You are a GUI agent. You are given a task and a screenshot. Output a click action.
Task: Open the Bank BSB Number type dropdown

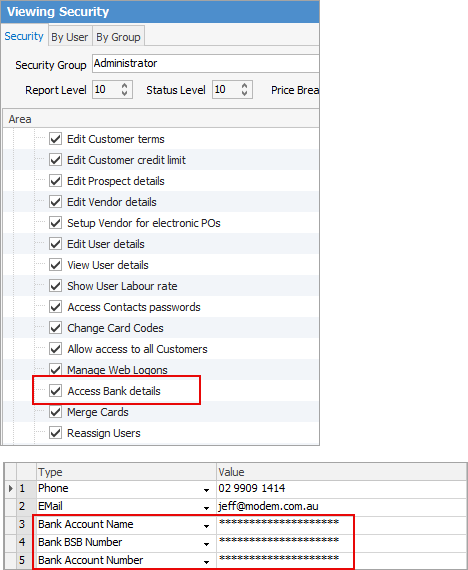click(206, 543)
